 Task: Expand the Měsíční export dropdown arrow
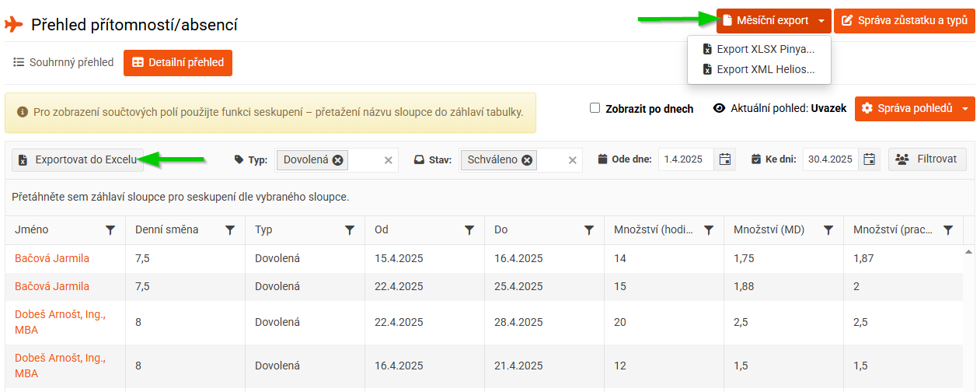point(822,21)
